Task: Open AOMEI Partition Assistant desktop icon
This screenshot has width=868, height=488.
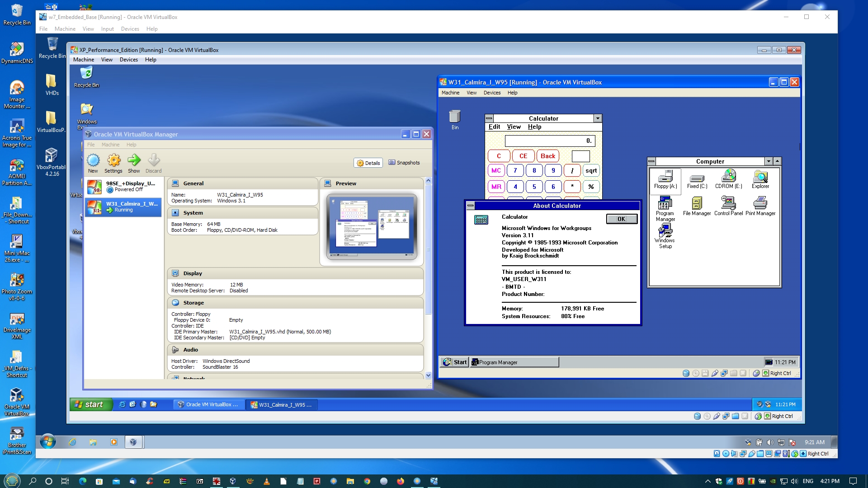Action: coord(17,171)
